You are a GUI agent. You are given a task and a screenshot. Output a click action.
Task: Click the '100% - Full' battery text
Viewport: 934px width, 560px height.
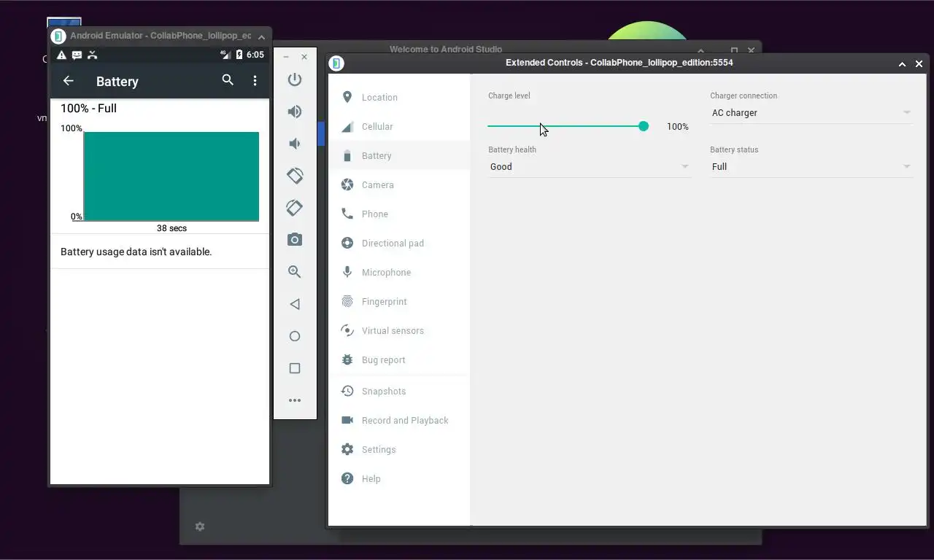point(88,108)
